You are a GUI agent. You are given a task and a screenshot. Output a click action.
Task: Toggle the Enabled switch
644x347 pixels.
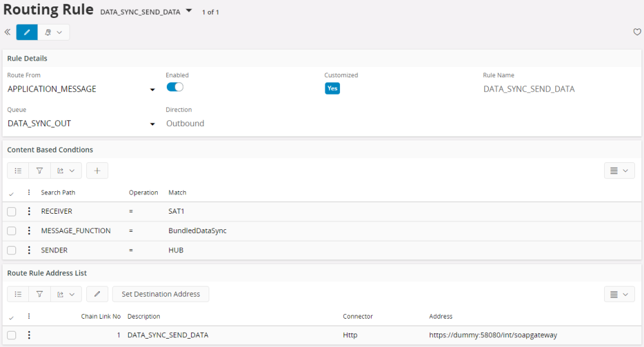175,88
